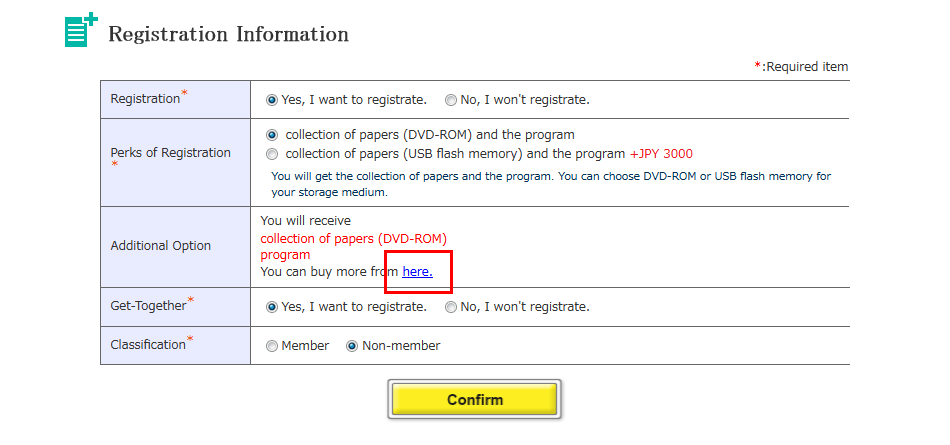Click the Registration row label cell
The width and height of the screenshot is (950, 445).
pos(175,99)
